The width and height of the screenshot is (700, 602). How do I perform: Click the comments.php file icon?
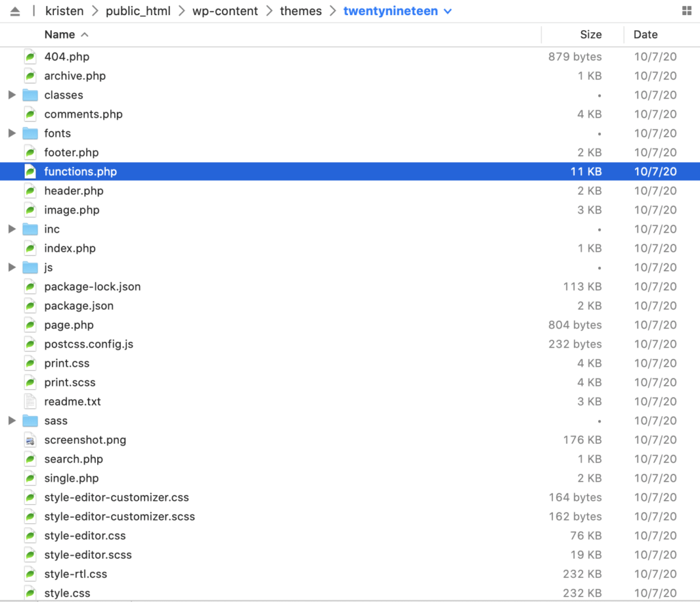[x=30, y=114]
